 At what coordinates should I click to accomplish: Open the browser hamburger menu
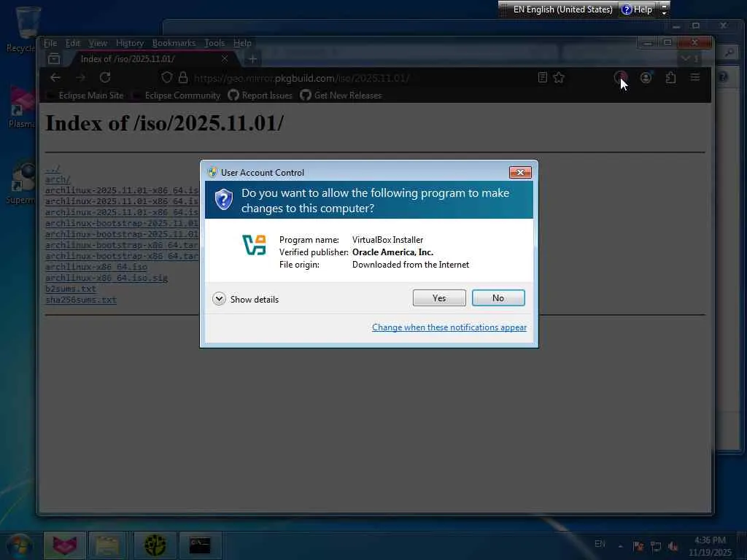[x=695, y=77]
